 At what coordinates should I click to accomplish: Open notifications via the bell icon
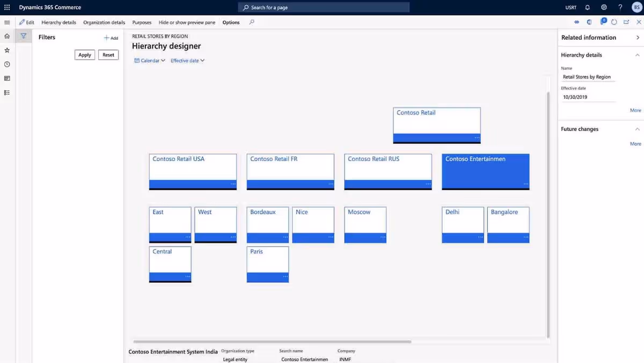(587, 7)
